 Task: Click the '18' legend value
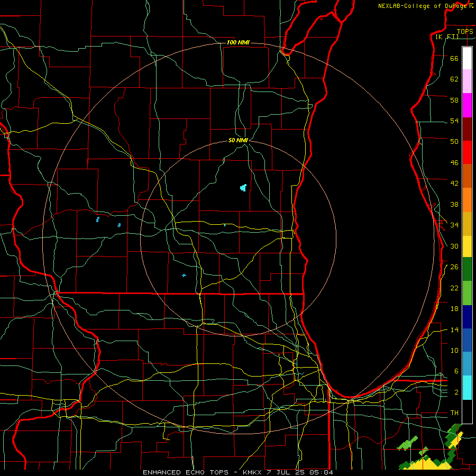454,309
